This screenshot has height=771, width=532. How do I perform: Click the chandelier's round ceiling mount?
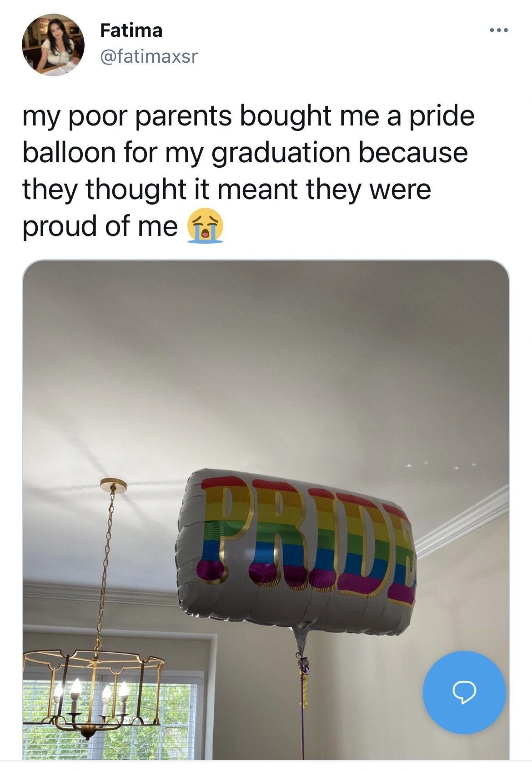pyautogui.click(x=114, y=485)
